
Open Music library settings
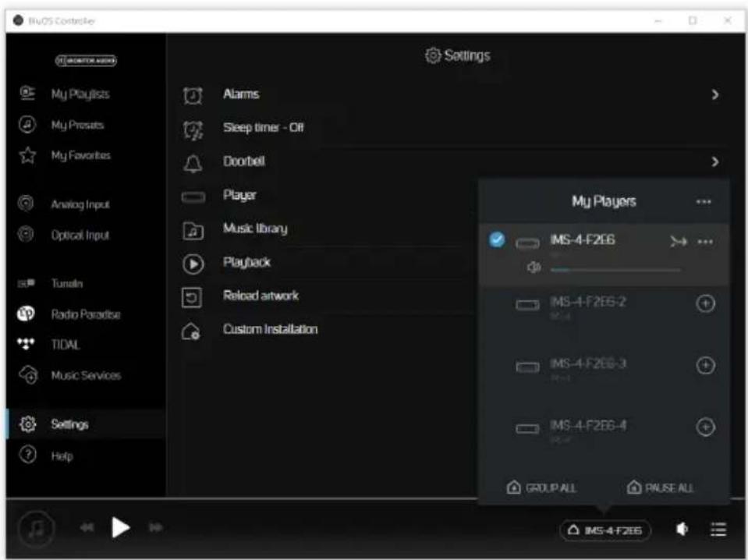[255, 229]
